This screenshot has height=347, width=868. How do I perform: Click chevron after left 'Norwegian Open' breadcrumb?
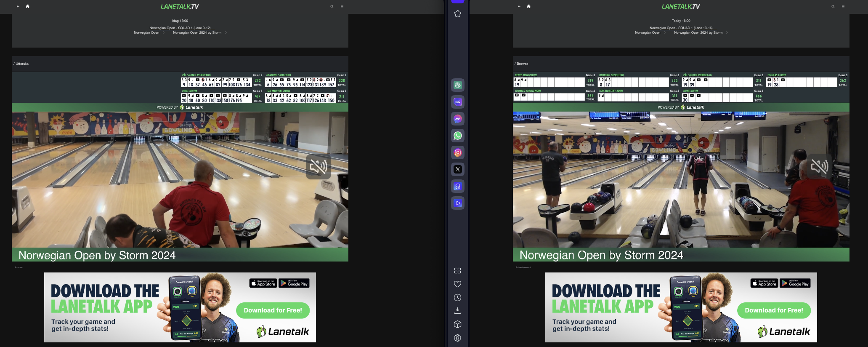(164, 32)
